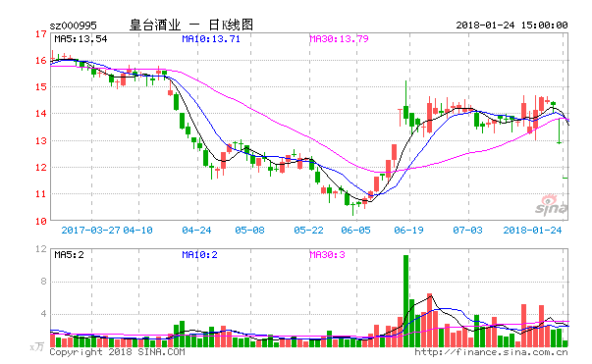Click the price axis label 11

[41, 194]
